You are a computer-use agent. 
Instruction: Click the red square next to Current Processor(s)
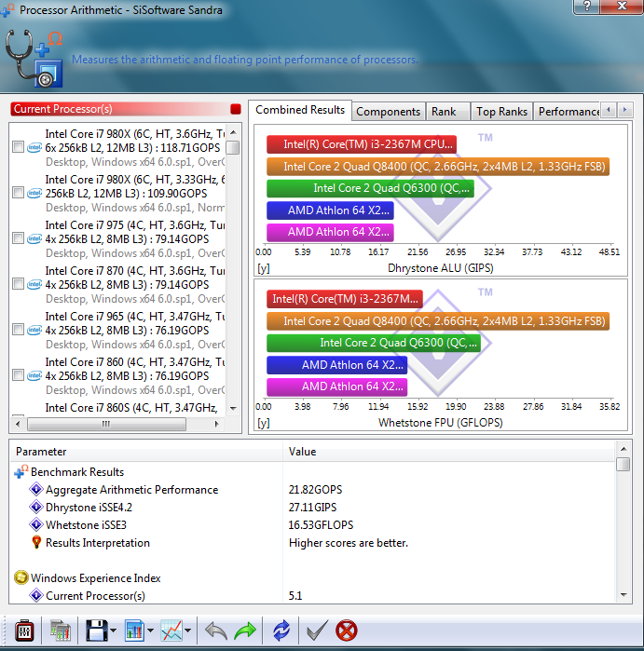(236, 109)
